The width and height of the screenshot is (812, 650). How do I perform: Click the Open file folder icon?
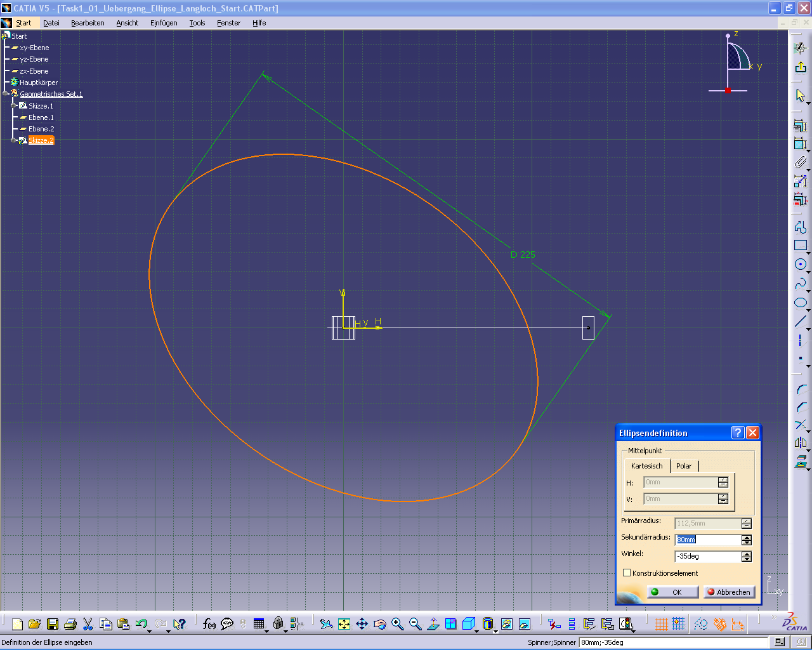point(35,624)
